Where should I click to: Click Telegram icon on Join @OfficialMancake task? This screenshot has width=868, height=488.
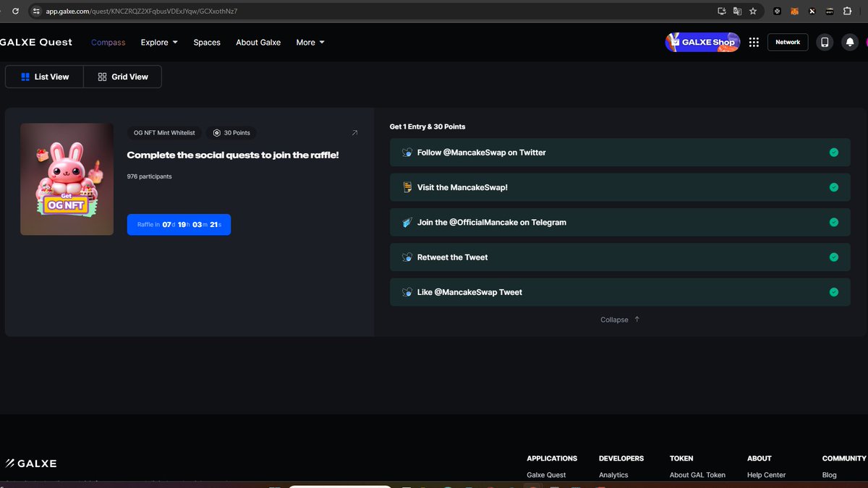tap(407, 222)
